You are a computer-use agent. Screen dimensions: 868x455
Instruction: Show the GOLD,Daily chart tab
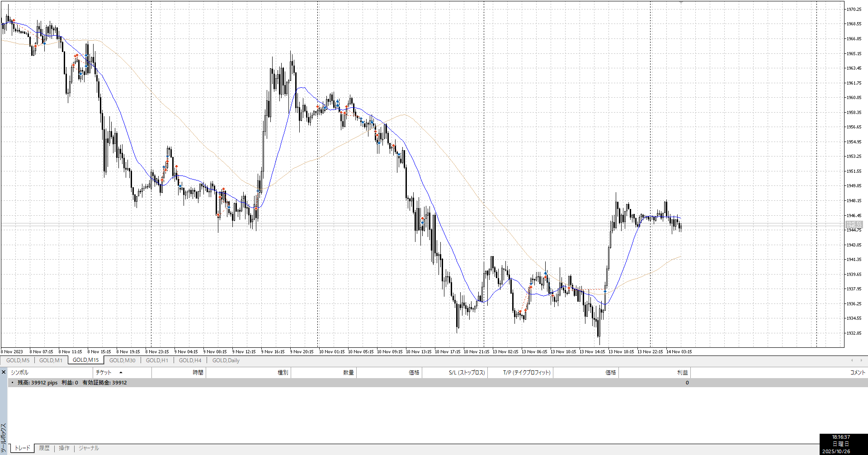point(226,360)
